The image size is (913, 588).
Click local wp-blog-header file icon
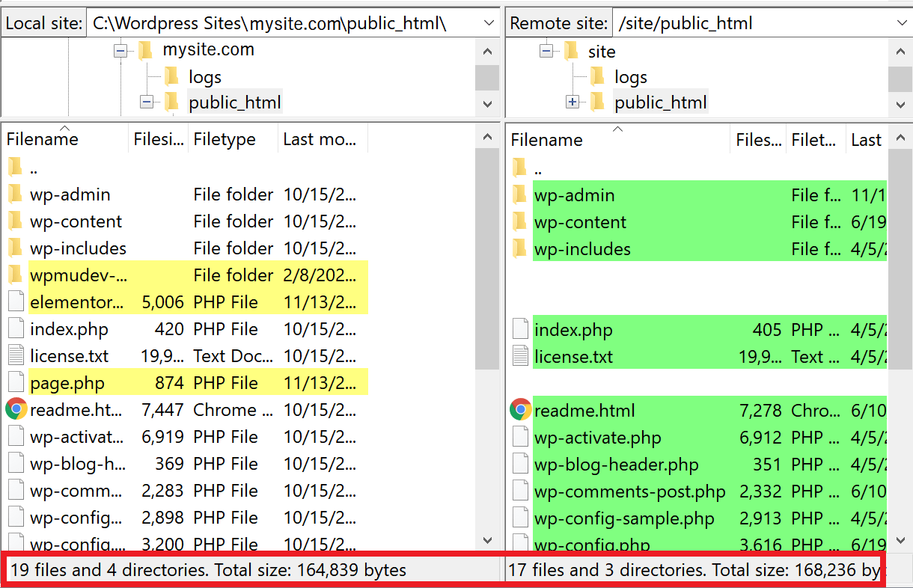[16, 463]
